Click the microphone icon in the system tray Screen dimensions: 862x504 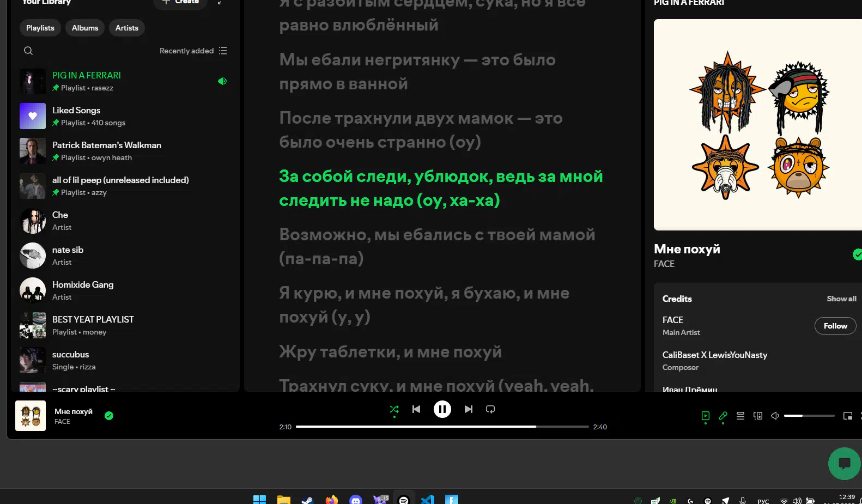[743, 501]
